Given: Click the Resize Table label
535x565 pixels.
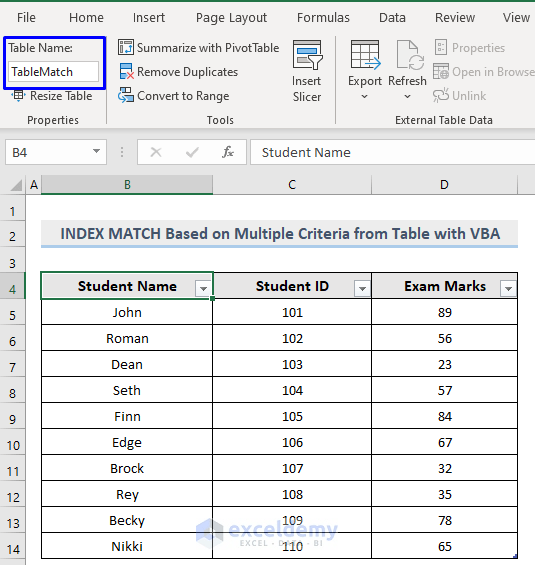Looking at the screenshot, I should 61,95.
